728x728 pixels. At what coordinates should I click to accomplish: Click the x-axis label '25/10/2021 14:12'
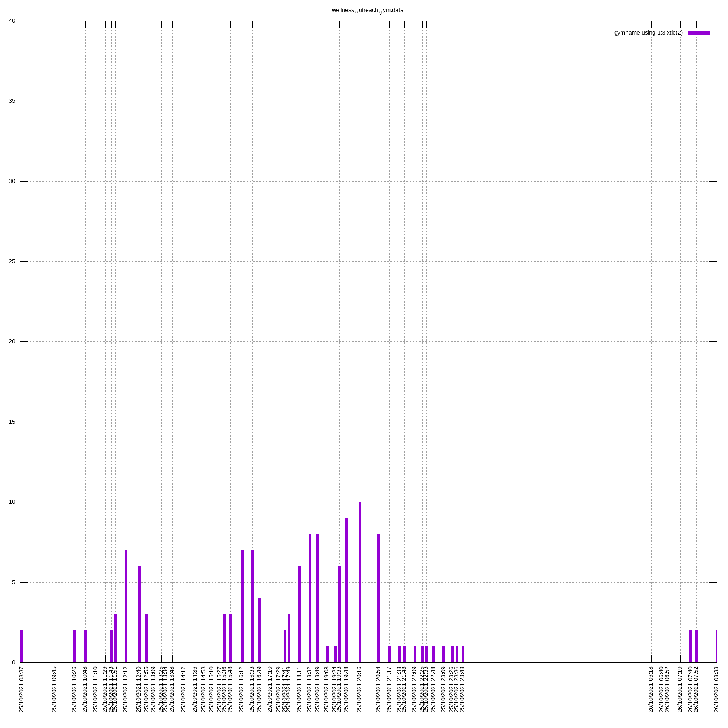click(183, 689)
